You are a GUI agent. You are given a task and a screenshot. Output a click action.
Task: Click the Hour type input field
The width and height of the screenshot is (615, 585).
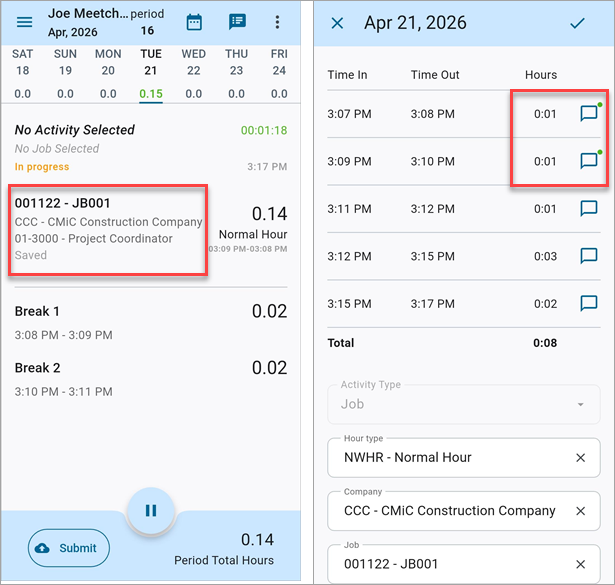[x=464, y=458]
